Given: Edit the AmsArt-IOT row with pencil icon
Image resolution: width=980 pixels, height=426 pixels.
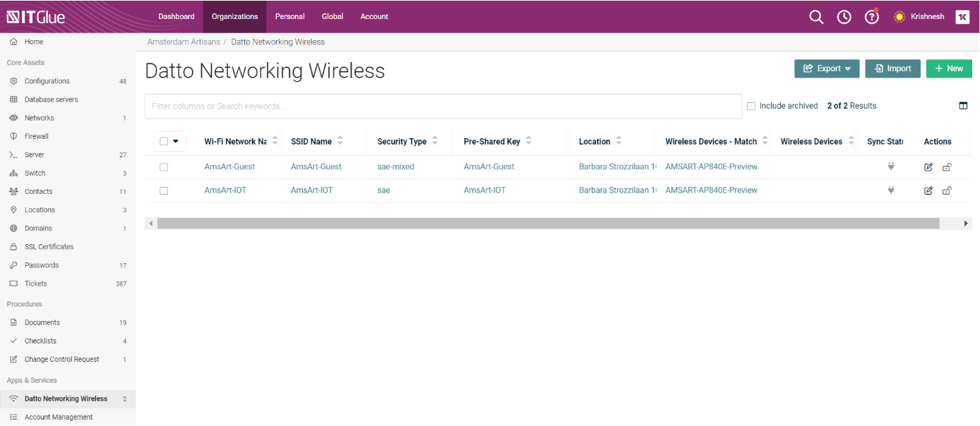Looking at the screenshot, I should coord(928,190).
